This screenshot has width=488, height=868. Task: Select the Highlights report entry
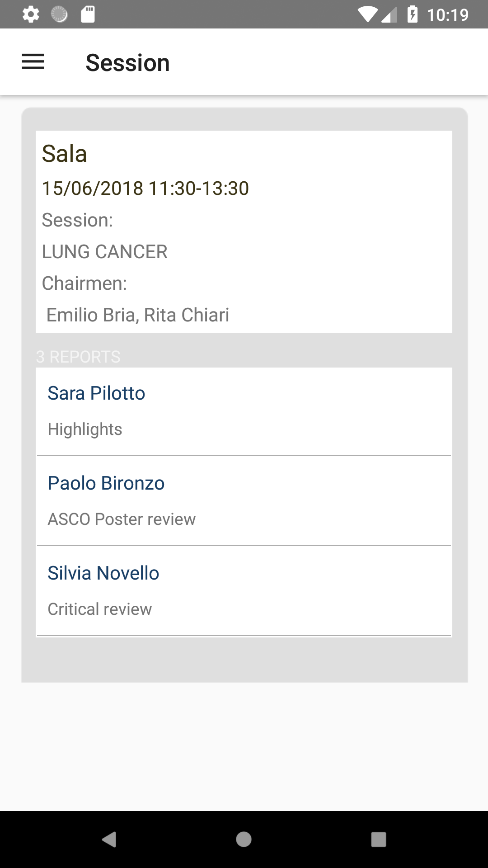coord(85,429)
